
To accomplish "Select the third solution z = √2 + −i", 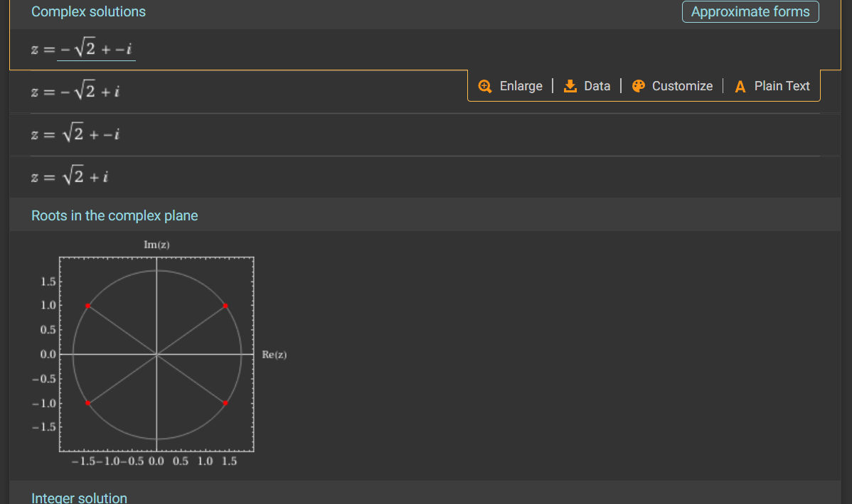I will coord(75,134).
